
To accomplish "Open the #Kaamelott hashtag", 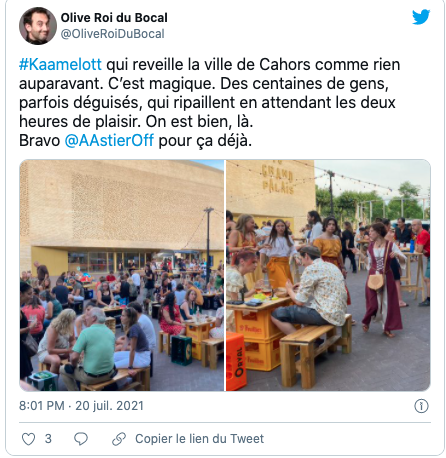I will point(60,64).
